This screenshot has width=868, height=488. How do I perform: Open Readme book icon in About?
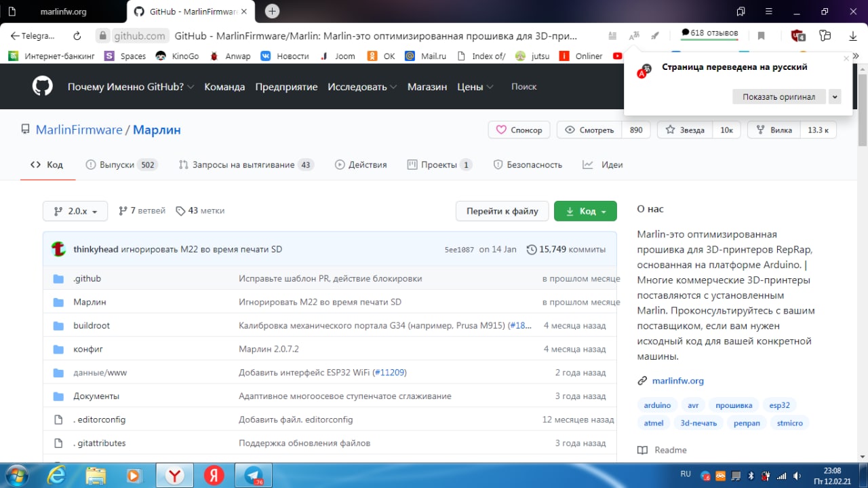pyautogui.click(x=643, y=450)
